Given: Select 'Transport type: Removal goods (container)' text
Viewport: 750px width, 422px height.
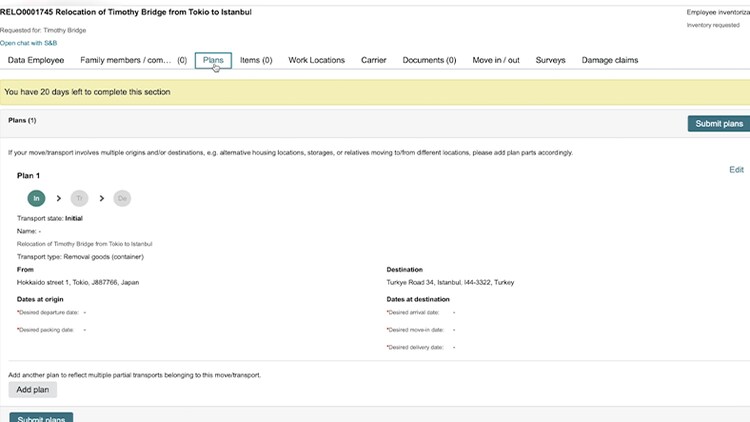Looking at the screenshot, I should (x=80, y=257).
